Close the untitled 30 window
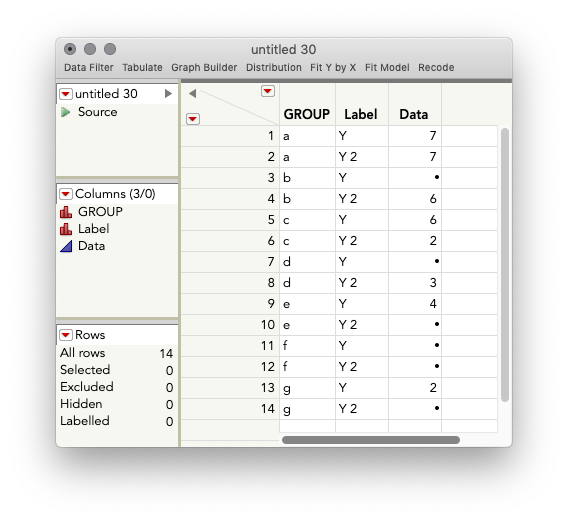568x521 pixels. [x=70, y=49]
